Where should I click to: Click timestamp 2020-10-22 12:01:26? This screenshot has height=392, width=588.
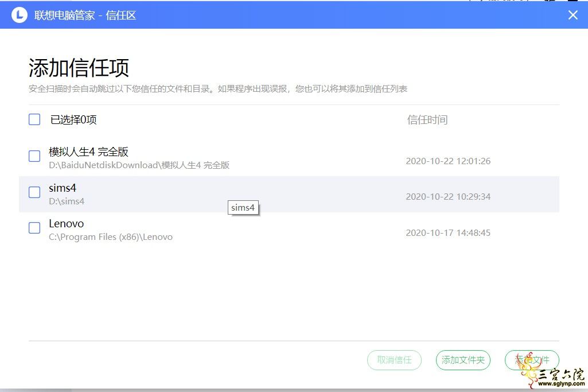tap(448, 161)
